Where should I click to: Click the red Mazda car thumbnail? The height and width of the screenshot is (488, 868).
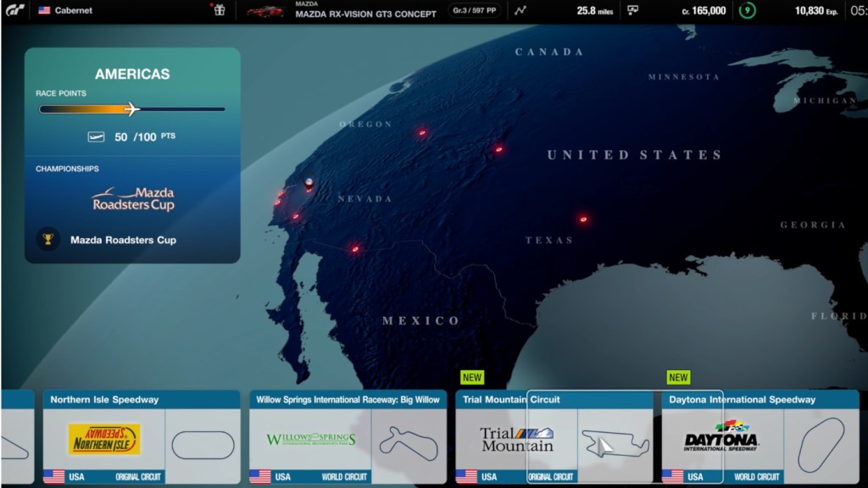pyautogui.click(x=265, y=11)
